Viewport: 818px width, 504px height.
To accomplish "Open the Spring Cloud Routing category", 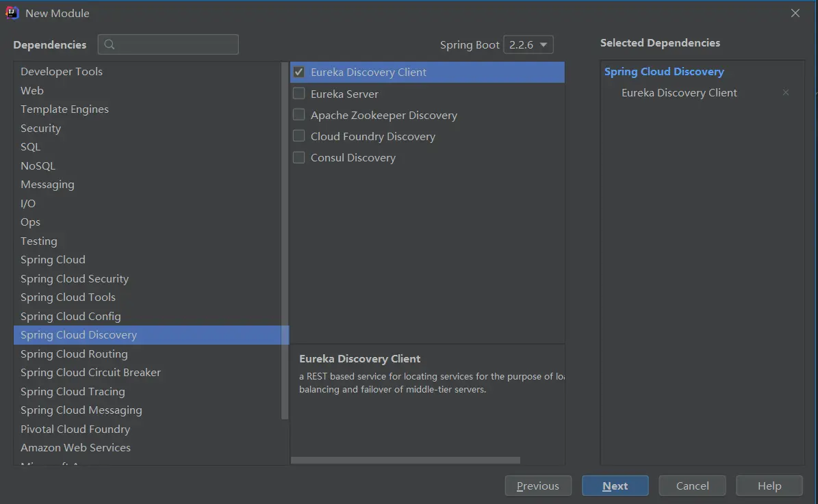I will (x=74, y=354).
